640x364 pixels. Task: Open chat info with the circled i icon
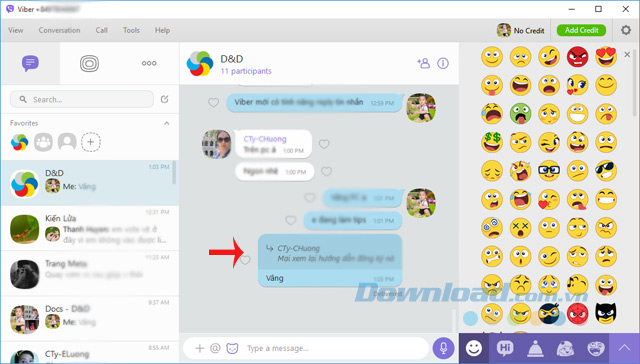click(x=443, y=63)
